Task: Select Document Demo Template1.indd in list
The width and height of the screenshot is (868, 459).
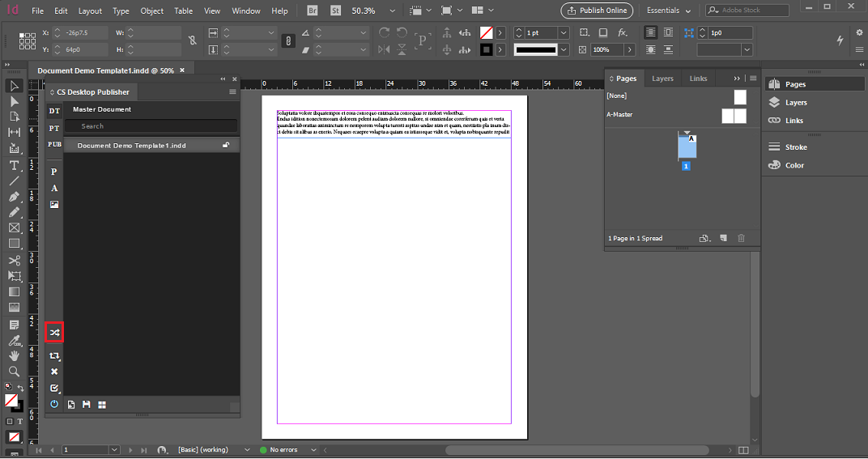Action: [151, 145]
